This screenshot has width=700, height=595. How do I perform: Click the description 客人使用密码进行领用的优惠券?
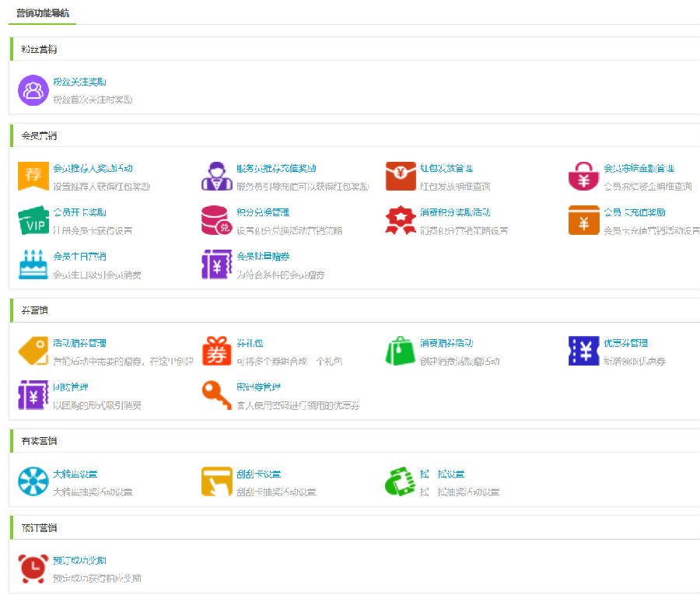[x=298, y=405]
